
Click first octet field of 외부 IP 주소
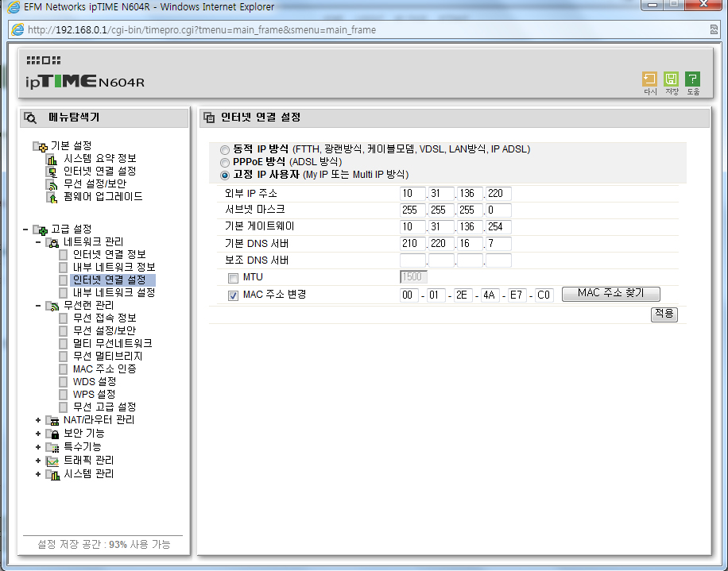pos(412,194)
